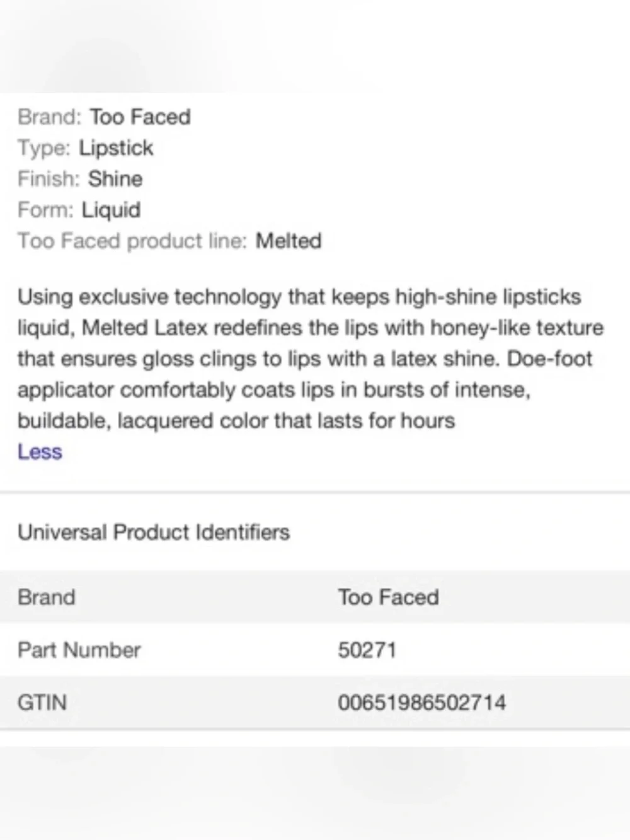This screenshot has width=630, height=840.
Task: Click the Form label
Action: (45, 210)
